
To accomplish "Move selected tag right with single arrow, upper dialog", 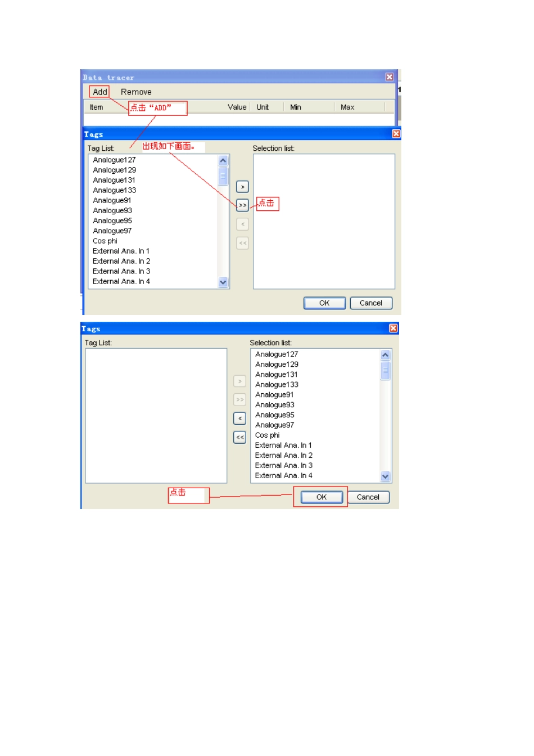I will point(242,187).
